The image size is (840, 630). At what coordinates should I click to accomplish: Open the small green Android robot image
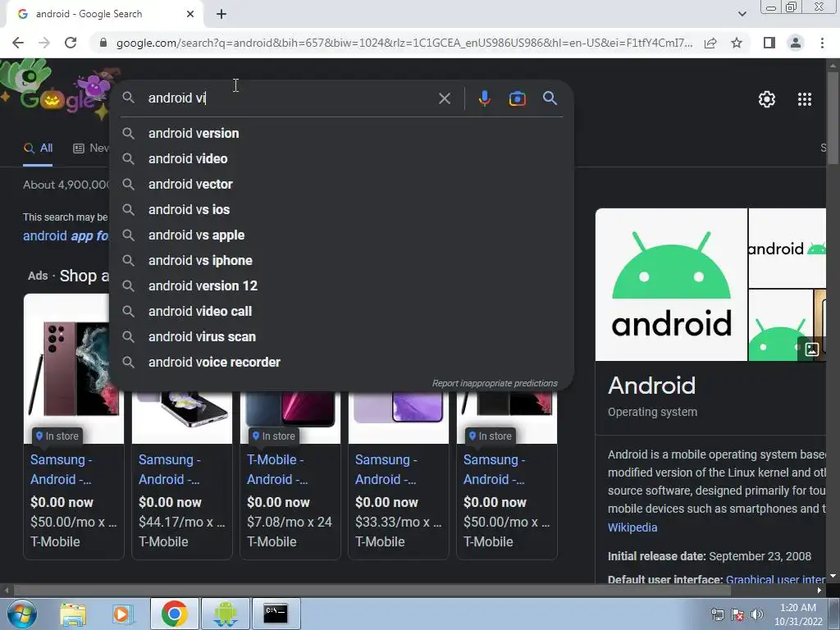click(x=780, y=325)
